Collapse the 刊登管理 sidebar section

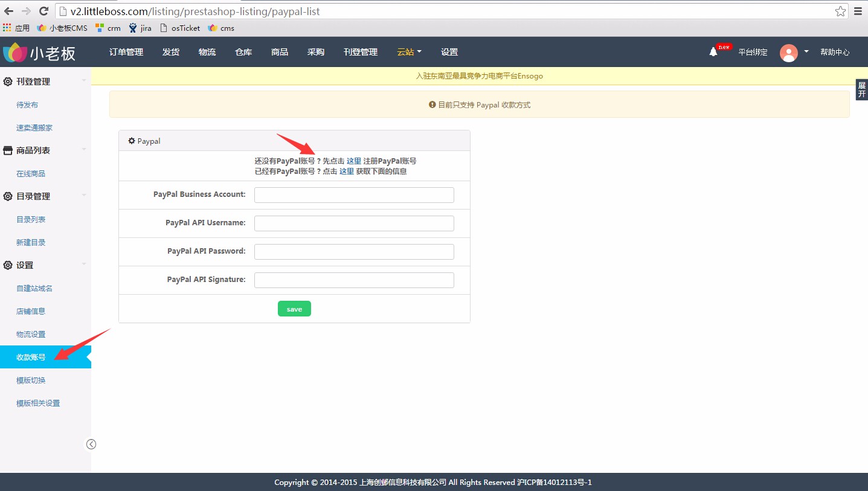tap(84, 81)
